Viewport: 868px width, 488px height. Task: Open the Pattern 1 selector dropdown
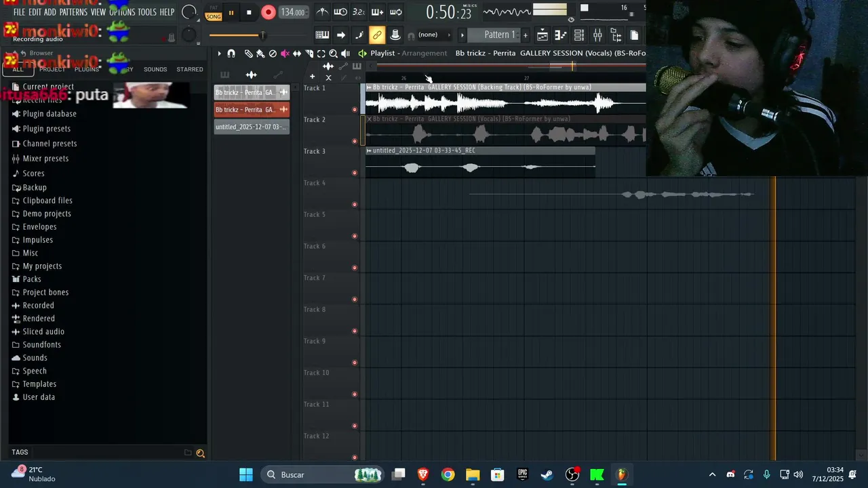(x=494, y=35)
